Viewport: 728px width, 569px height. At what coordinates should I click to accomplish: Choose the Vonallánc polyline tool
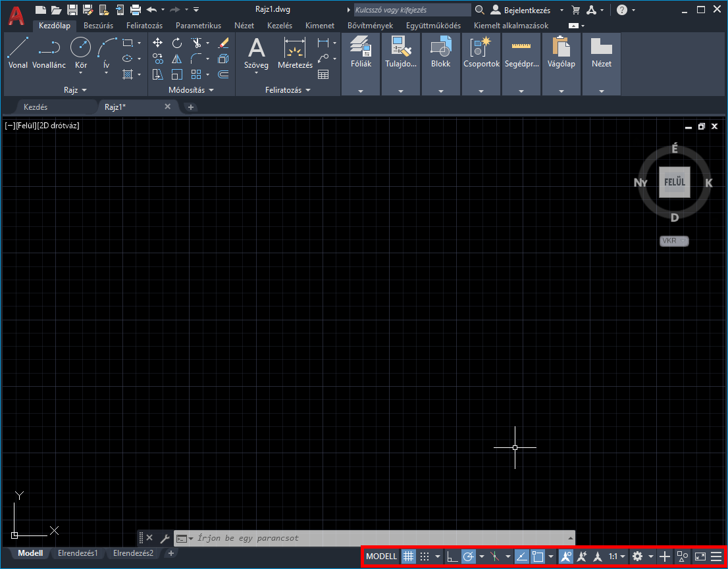[49, 53]
